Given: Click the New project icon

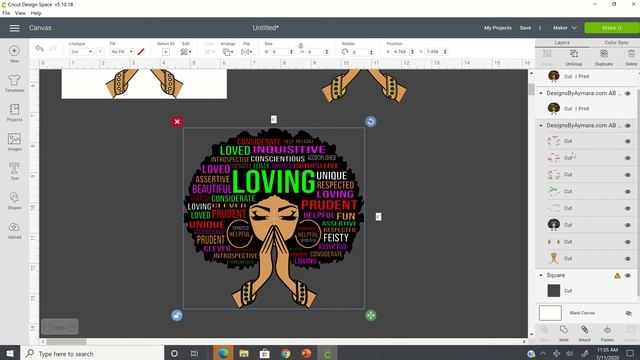Looking at the screenshot, I should [x=14, y=51].
